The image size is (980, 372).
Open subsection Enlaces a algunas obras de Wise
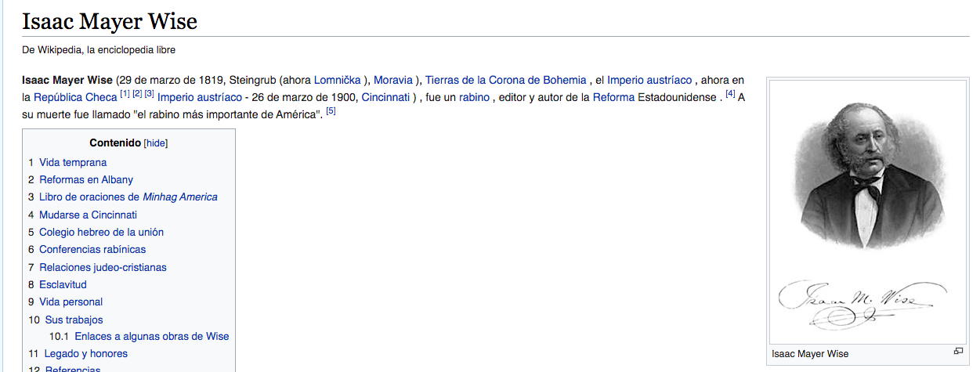click(x=151, y=337)
